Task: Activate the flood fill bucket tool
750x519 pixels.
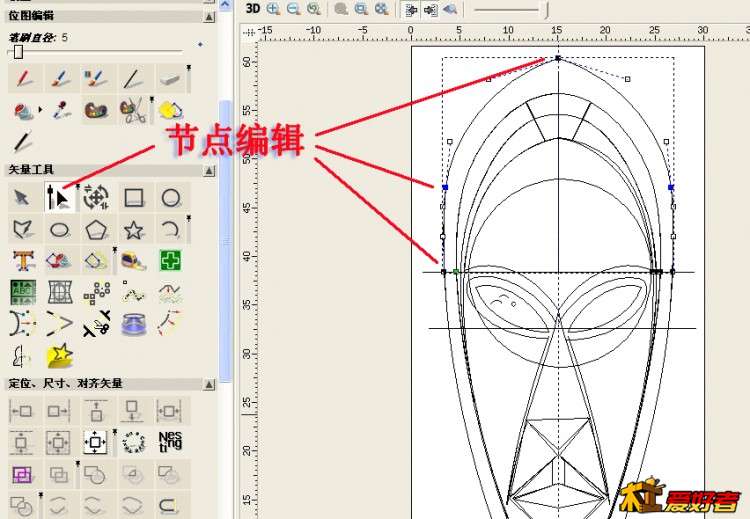Action: click(23, 110)
